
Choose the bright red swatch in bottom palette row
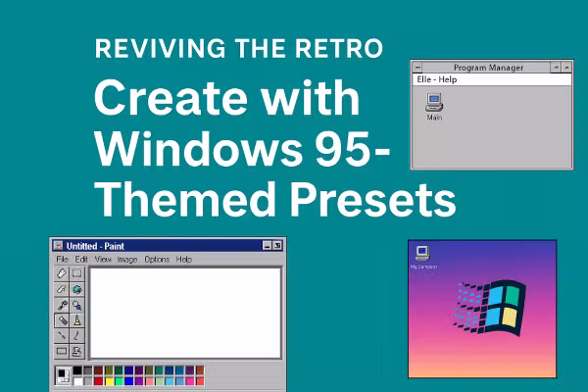(98, 381)
